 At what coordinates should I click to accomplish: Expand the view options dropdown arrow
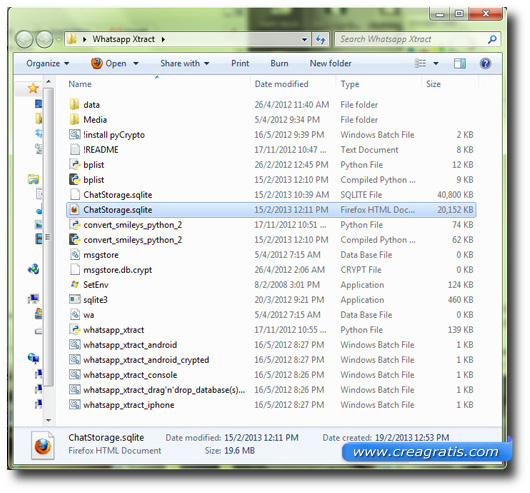[436, 64]
